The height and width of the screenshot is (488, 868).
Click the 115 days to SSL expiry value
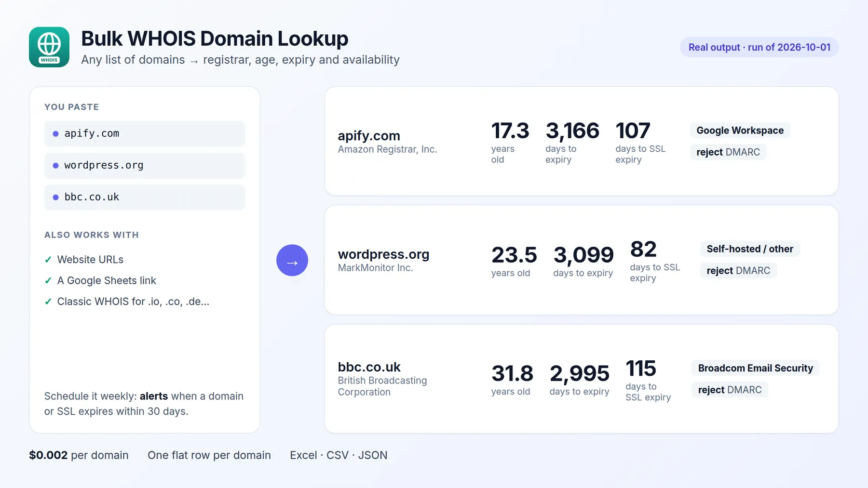coord(641,369)
